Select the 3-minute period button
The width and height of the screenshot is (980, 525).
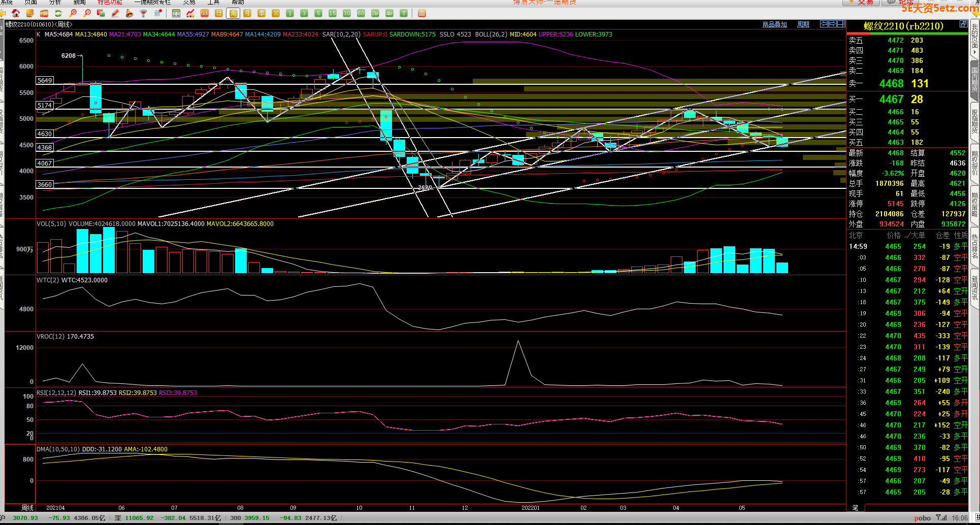click(304, 13)
